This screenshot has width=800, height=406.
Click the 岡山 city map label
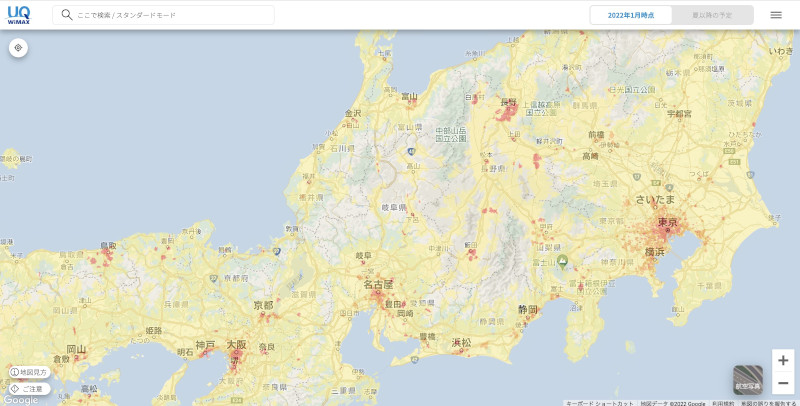tap(76, 349)
